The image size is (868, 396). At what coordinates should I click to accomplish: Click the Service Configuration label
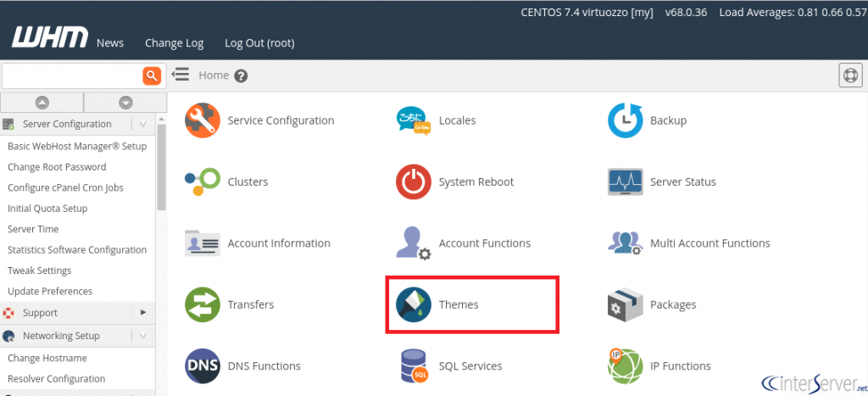click(281, 120)
